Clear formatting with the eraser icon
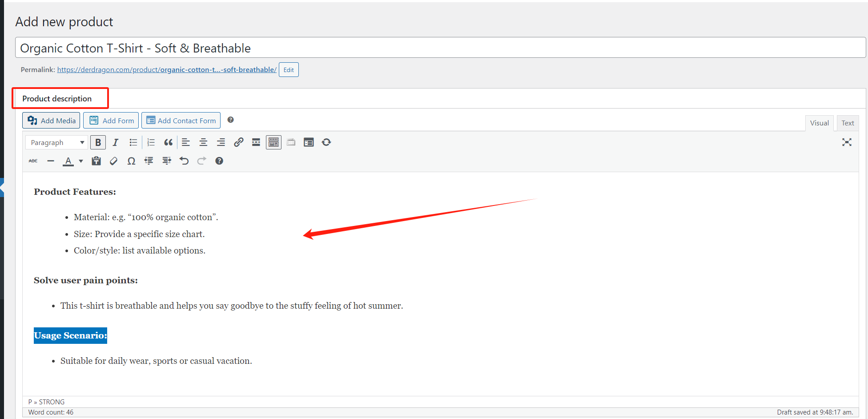Viewport: 868px width, 419px height. tap(114, 161)
